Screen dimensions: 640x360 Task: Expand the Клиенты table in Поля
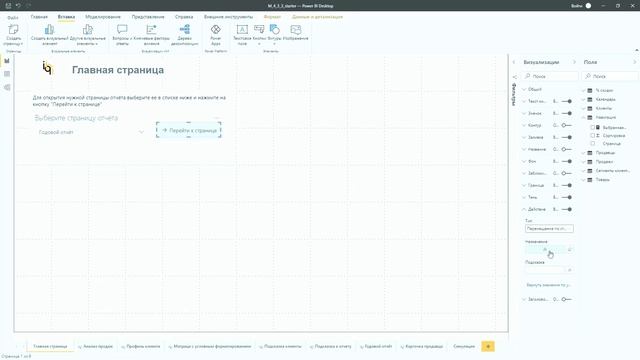pyautogui.click(x=584, y=109)
